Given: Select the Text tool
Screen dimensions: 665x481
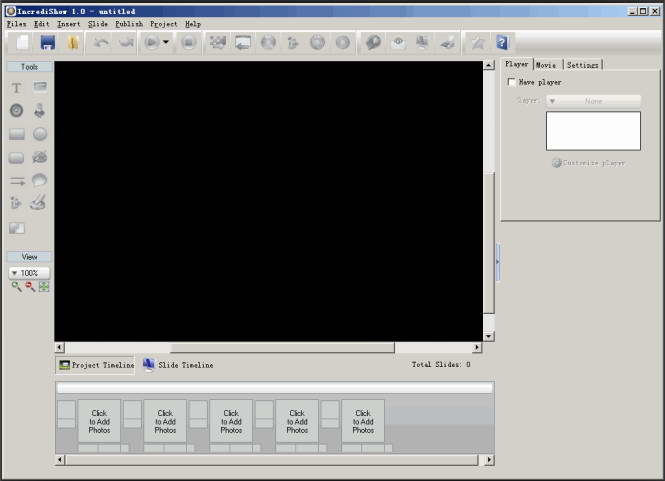Looking at the screenshot, I should pos(16,88).
